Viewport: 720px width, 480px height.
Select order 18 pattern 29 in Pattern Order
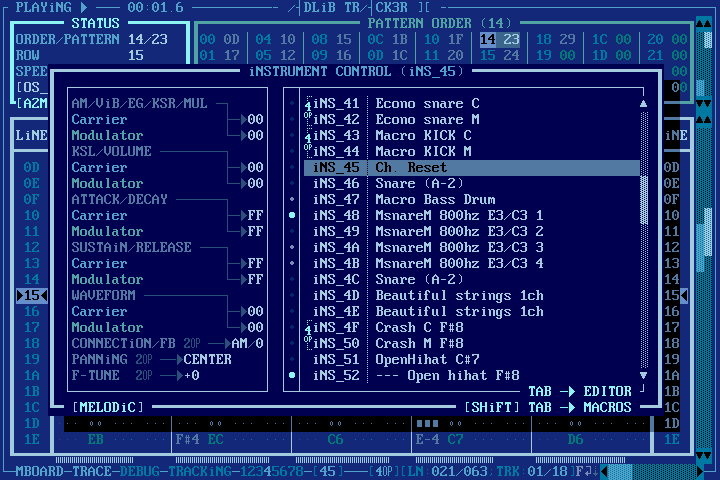[x=556, y=40]
